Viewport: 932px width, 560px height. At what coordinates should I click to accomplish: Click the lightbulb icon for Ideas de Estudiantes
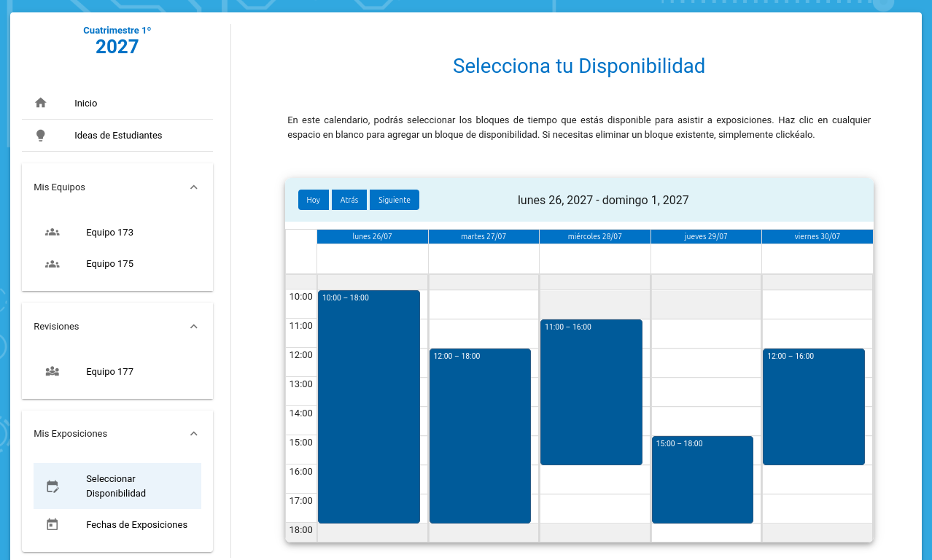click(x=41, y=135)
